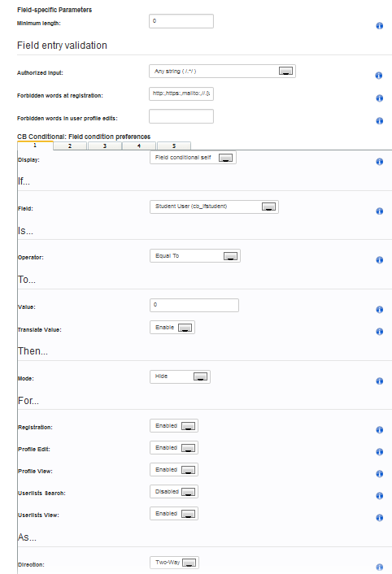Click info icon next to Minimum length
This screenshot has width=392, height=574.
[x=380, y=26]
